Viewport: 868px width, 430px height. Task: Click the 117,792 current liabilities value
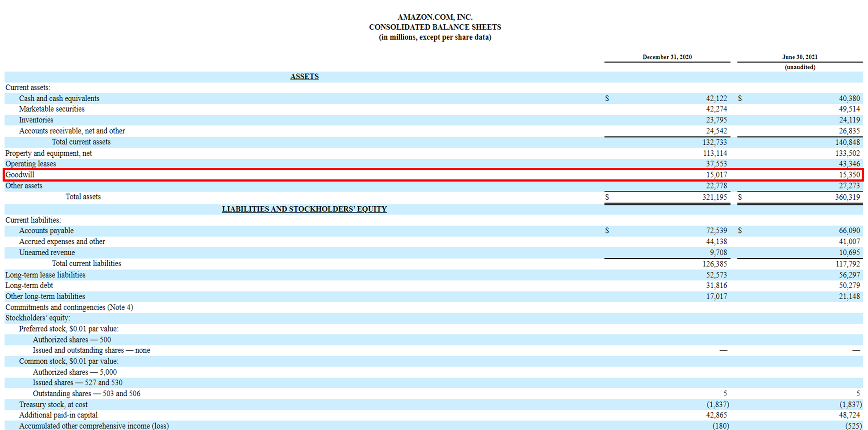[847, 264]
